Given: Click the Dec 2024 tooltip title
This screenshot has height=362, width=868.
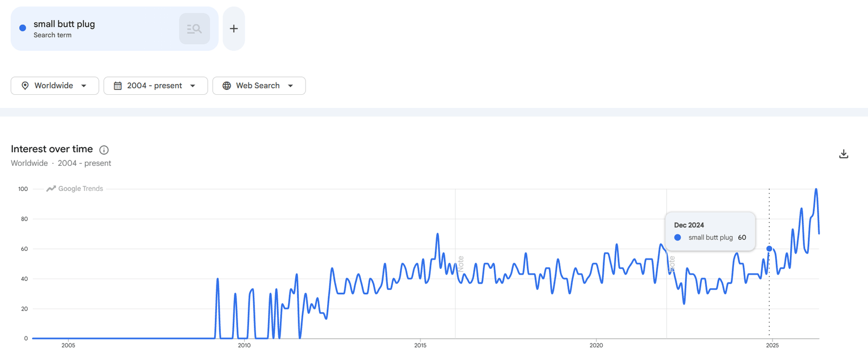Looking at the screenshot, I should (689, 225).
